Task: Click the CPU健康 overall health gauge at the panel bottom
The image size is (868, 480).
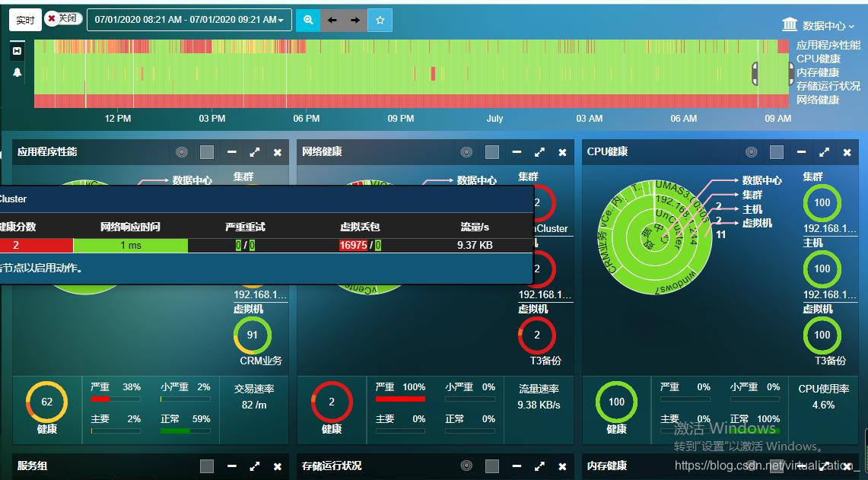Action: pos(617,402)
